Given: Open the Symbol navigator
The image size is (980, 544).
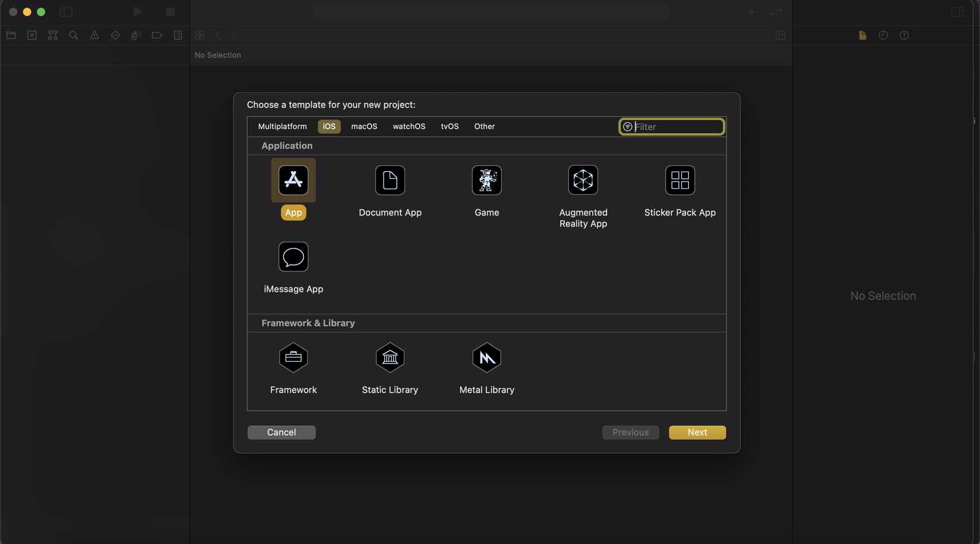Looking at the screenshot, I should pos(53,36).
